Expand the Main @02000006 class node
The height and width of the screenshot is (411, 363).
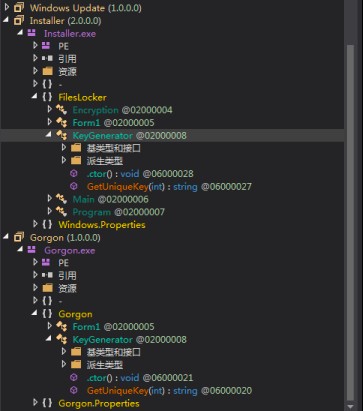[x=50, y=199]
